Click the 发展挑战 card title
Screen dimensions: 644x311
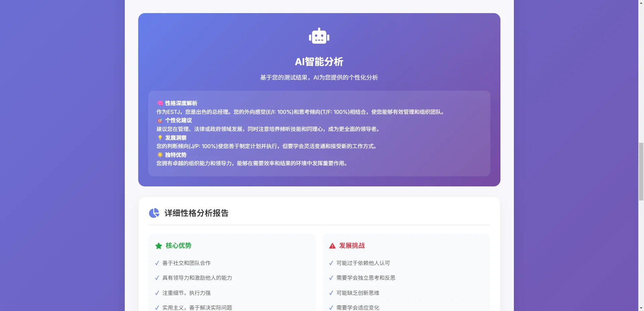352,246
